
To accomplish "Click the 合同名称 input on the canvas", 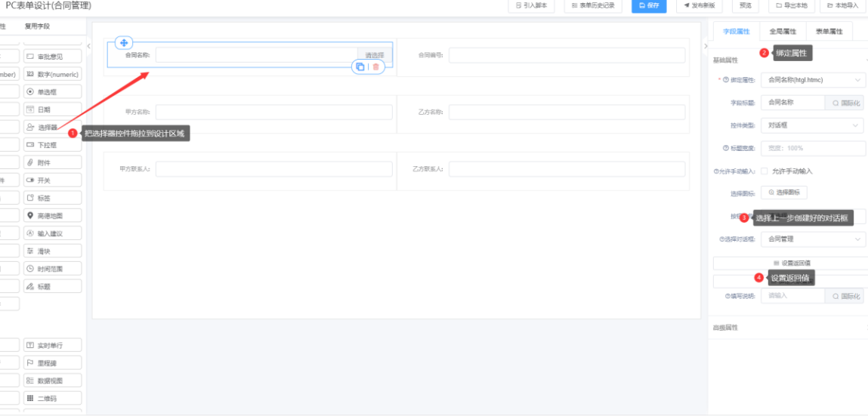I will click(x=256, y=55).
